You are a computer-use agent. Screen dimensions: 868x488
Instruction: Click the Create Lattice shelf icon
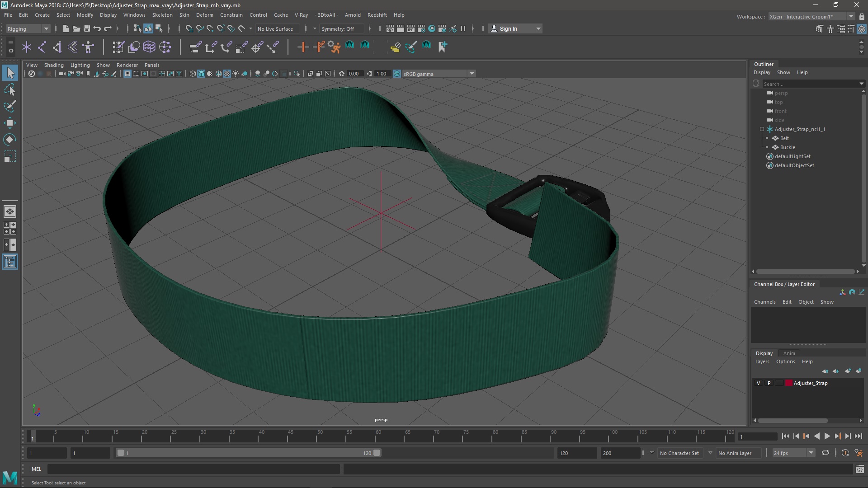pos(149,47)
